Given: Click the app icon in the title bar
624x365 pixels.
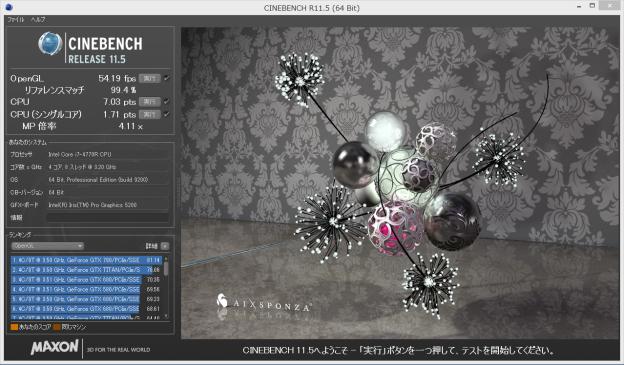Looking at the screenshot, I should click(x=9, y=7).
